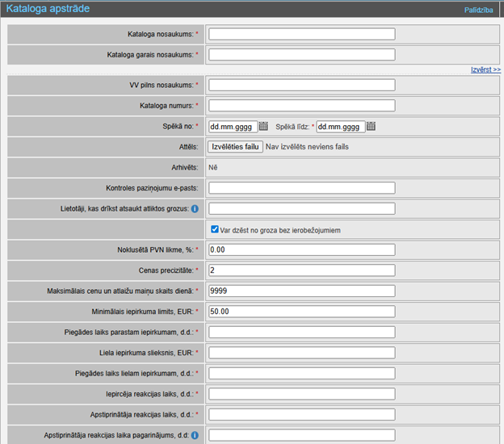Click the Spēkā no date field
This screenshot has height=444, width=504.
[x=233, y=127]
